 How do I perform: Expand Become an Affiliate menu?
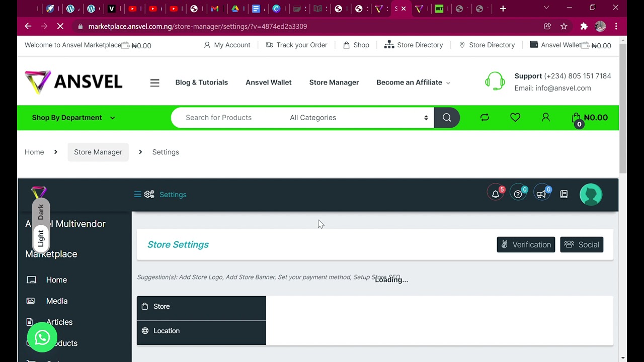pos(413,82)
